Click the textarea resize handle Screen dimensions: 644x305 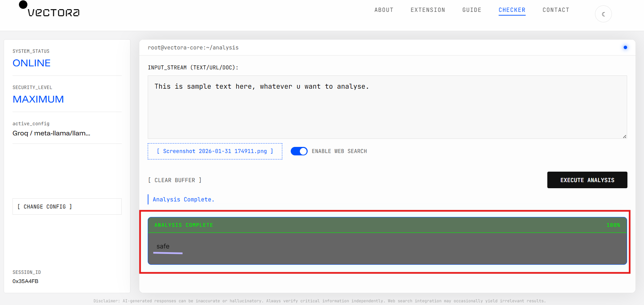624,136
